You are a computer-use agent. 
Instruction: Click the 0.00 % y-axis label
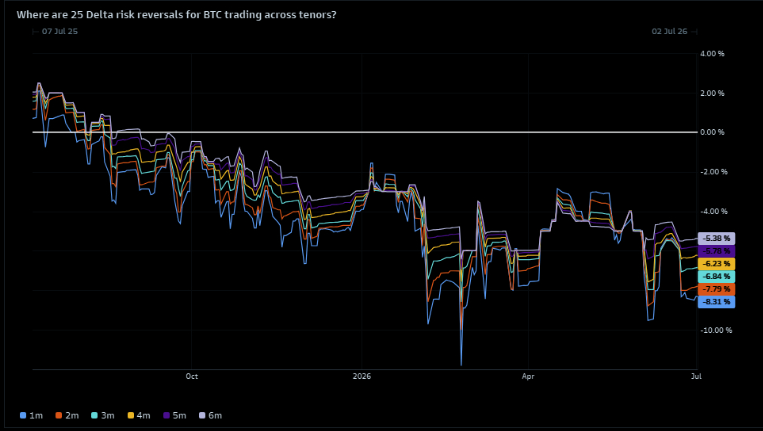coord(712,132)
